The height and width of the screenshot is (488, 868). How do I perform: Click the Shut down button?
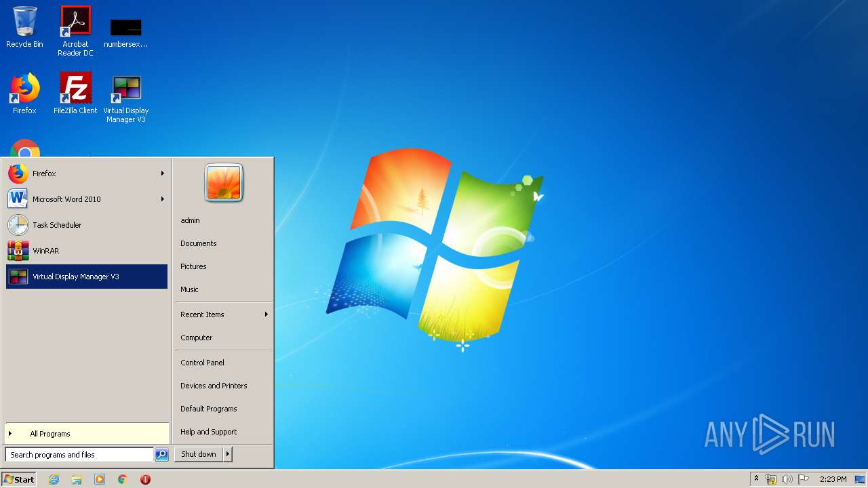[x=199, y=454]
